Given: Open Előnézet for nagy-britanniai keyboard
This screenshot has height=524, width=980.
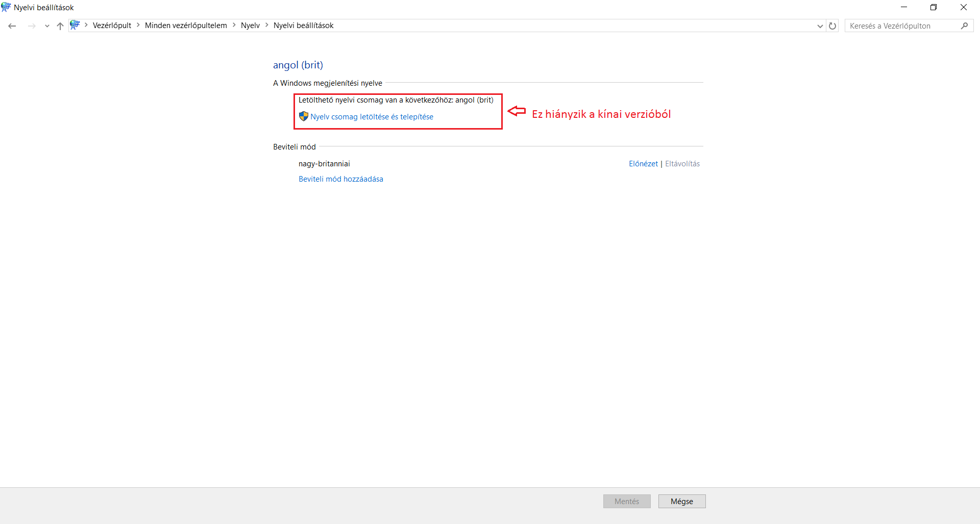Looking at the screenshot, I should [x=643, y=164].
